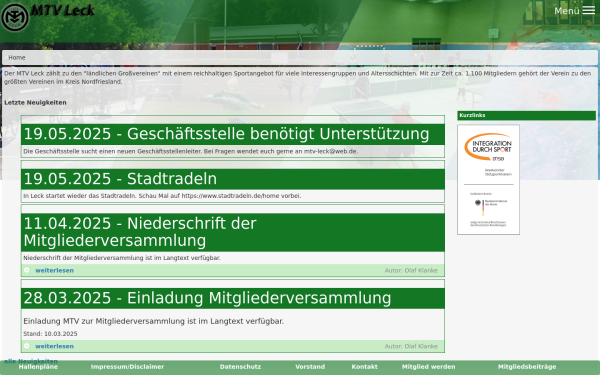Click the Menü label text
The height and width of the screenshot is (375, 600).
click(x=567, y=11)
